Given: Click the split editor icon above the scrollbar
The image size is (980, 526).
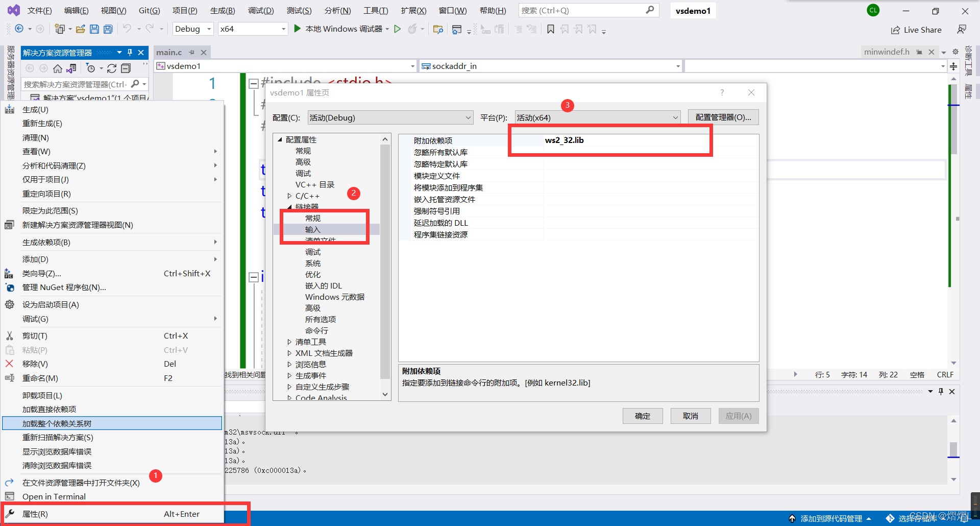Looking at the screenshot, I should pos(953,66).
